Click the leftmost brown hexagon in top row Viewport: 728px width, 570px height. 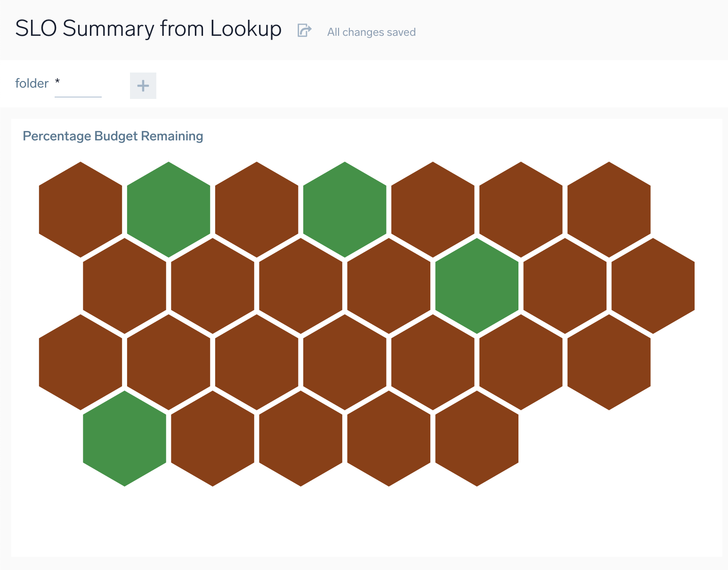click(81, 210)
